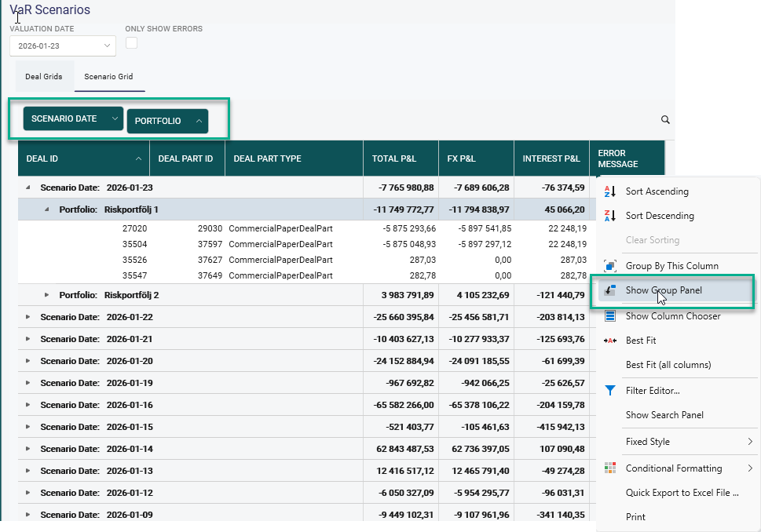Switch to the Deal Grids tab
Screen dimensions: 761x532
(44, 77)
